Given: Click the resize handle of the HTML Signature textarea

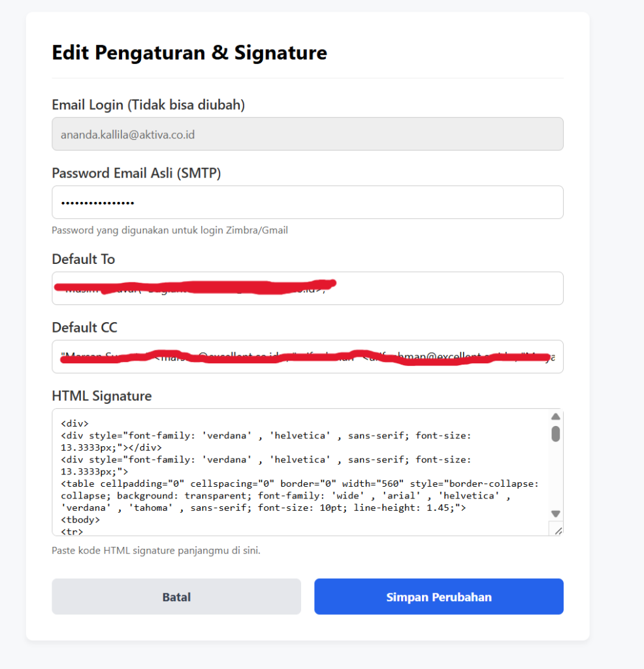Looking at the screenshot, I should (557, 530).
